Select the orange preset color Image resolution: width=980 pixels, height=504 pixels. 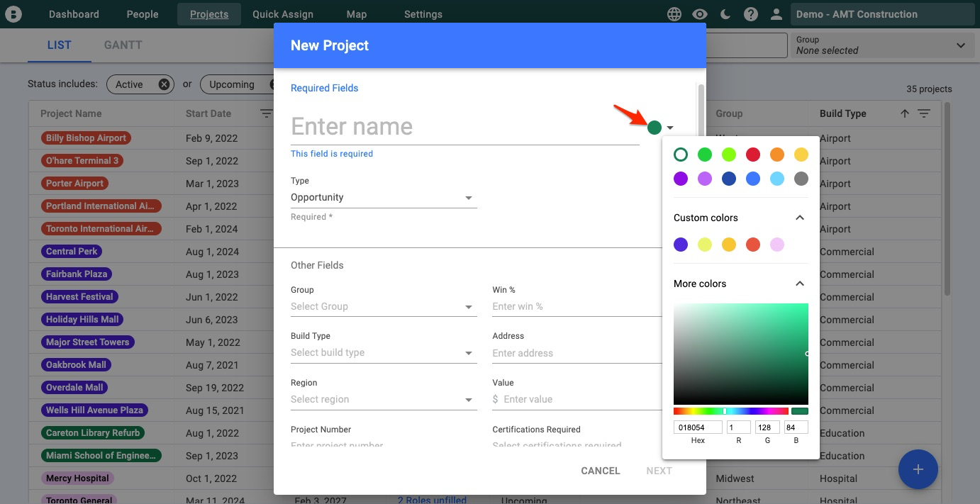777,155
